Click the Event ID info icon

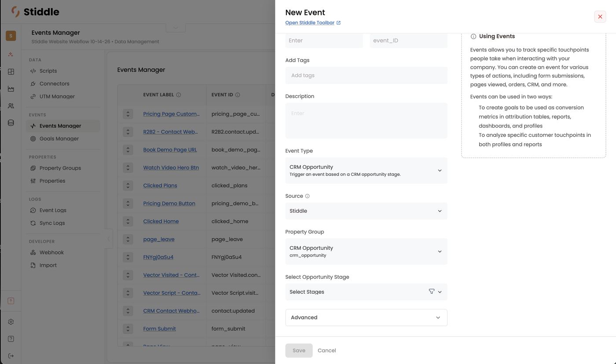click(238, 95)
